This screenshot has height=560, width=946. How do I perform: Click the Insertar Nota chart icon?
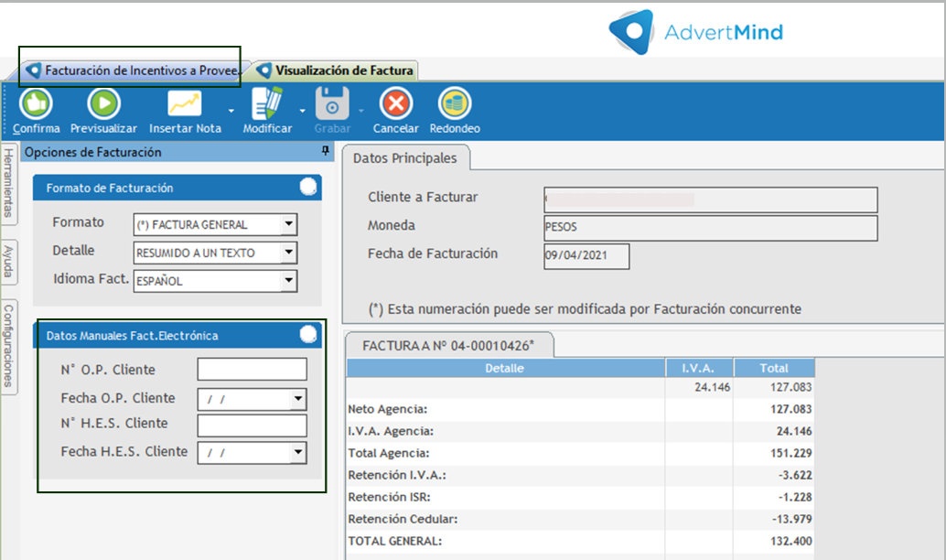tap(184, 103)
